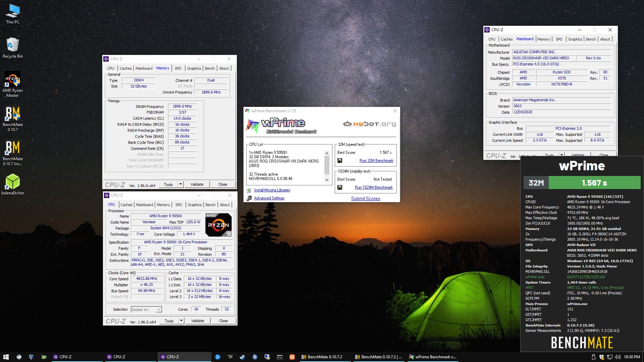Click the network icon in system tray
This screenshot has width=644, height=362.
click(610, 357)
